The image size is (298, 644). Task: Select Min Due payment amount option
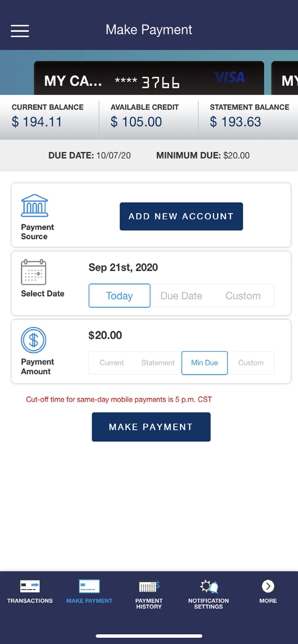pyautogui.click(x=204, y=363)
